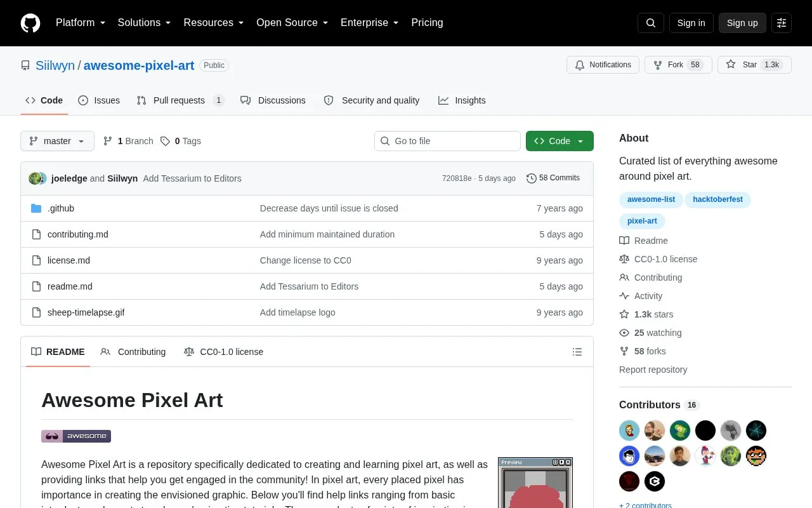Select the CC0-1.0 license tab in the README panel
Screen dimensions: 812x508
[x=223, y=352]
